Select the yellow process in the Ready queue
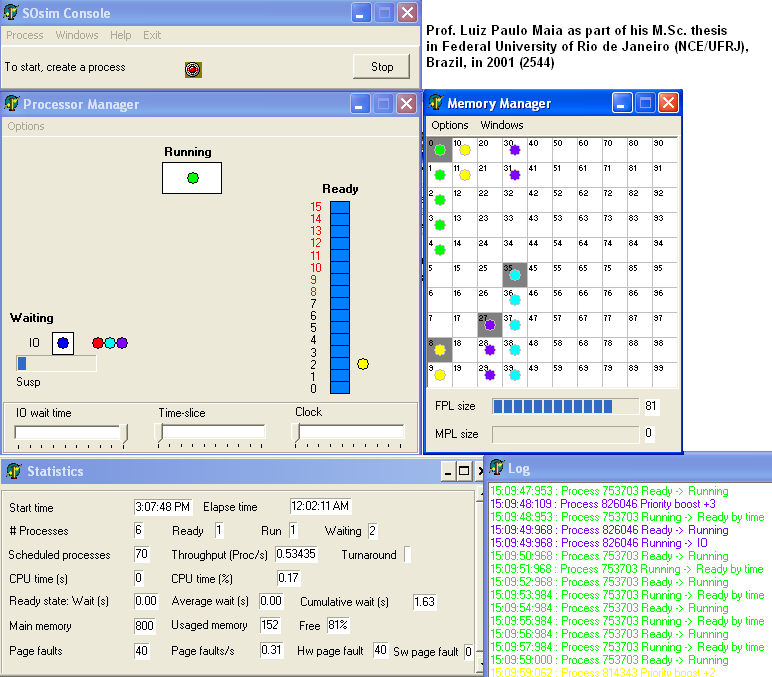Screen dimensions: 772x677 363,364
